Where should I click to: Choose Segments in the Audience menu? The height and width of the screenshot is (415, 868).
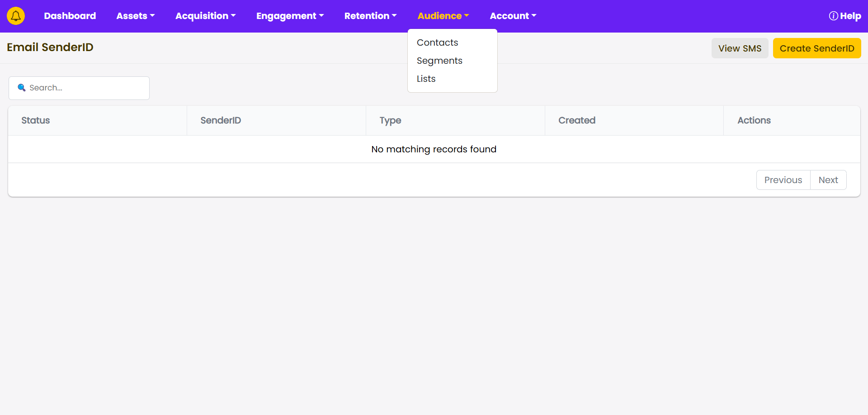(x=439, y=61)
